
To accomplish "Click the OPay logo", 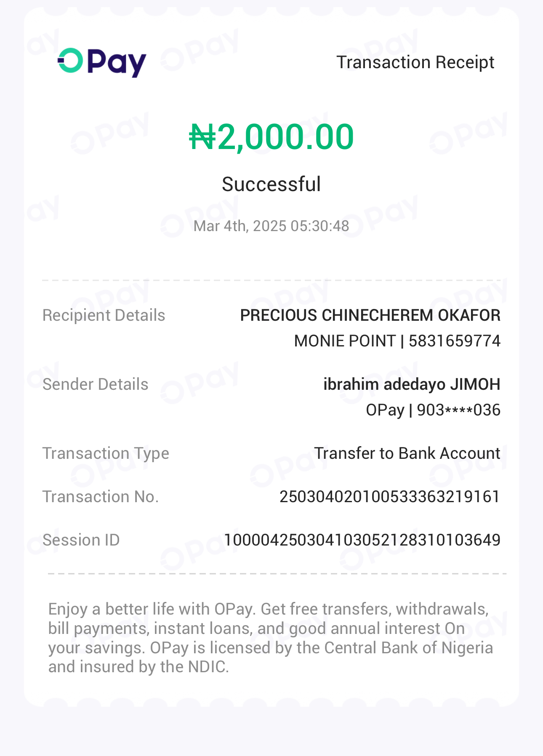I will tap(102, 62).
